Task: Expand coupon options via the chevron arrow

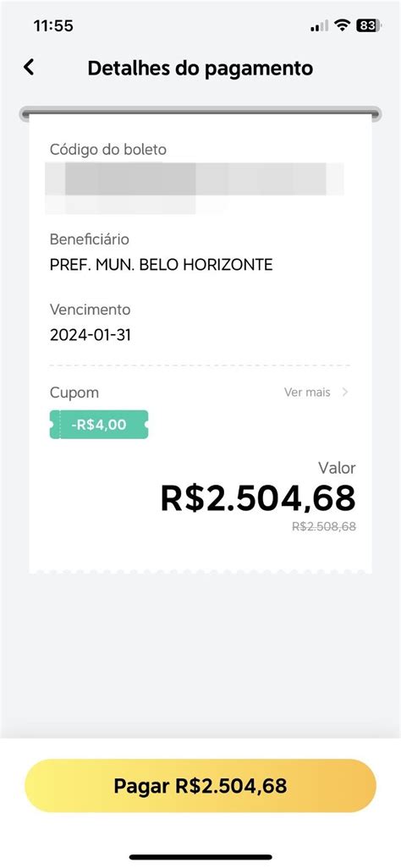Action: (x=345, y=393)
